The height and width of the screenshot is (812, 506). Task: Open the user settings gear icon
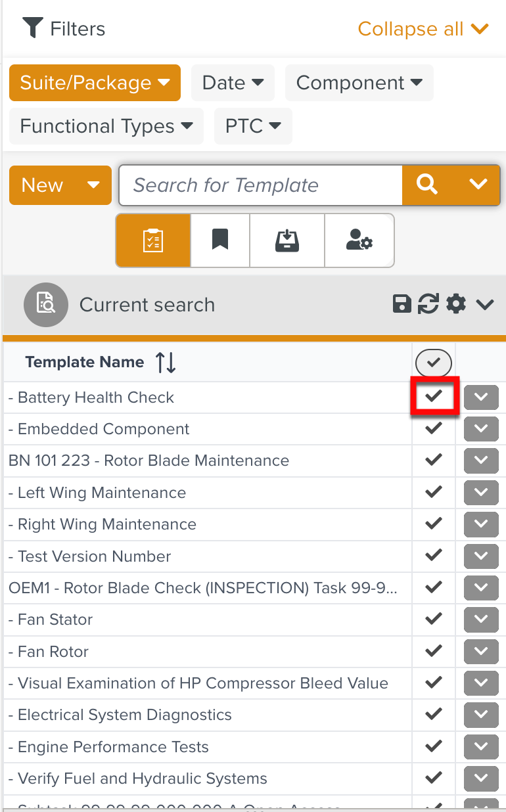[359, 240]
